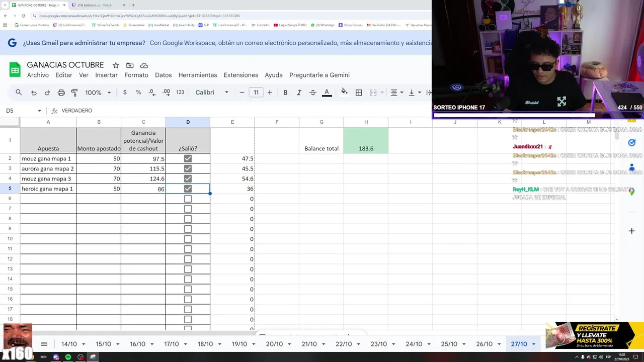Decrease font size with minus button

coord(242,93)
